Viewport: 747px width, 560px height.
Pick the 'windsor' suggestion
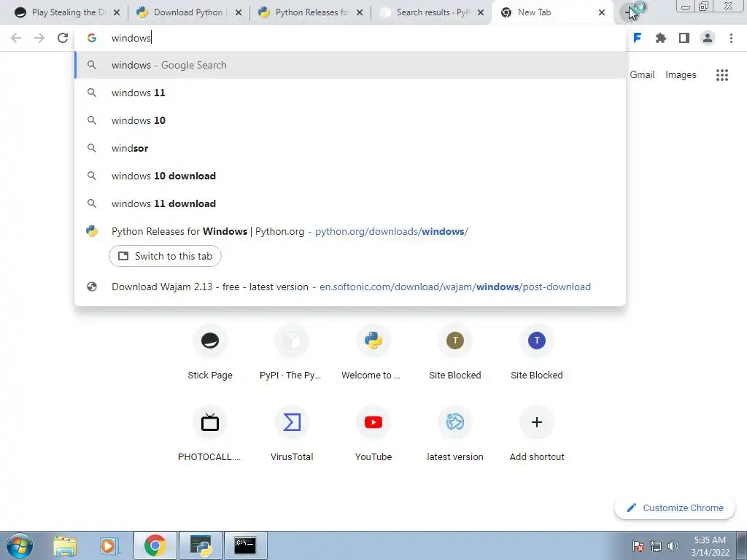click(x=350, y=148)
